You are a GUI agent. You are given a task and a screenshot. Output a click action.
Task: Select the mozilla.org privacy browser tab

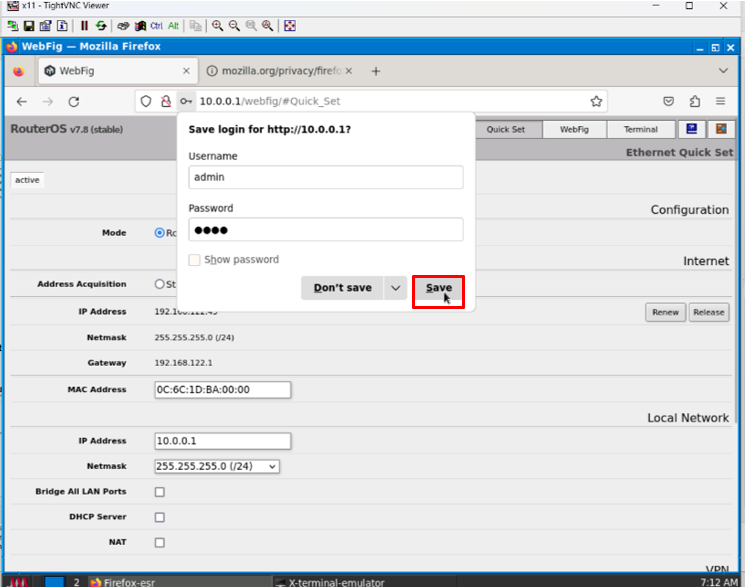[x=274, y=71]
